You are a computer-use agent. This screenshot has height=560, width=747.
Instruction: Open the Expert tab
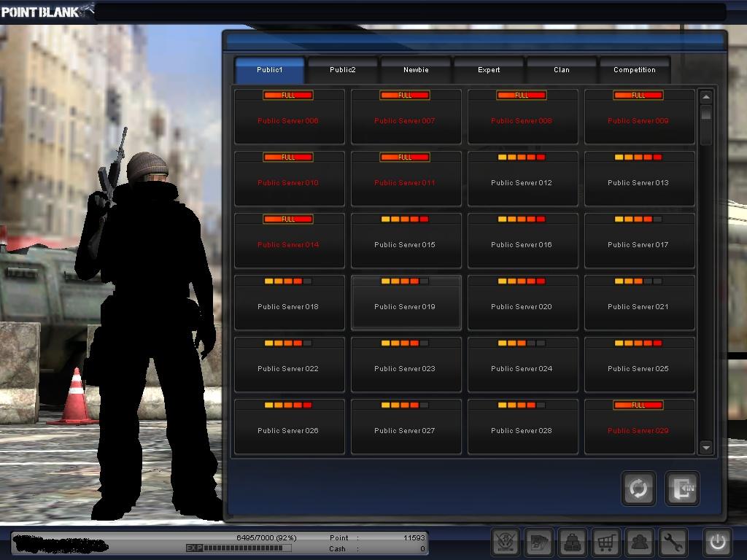click(489, 70)
